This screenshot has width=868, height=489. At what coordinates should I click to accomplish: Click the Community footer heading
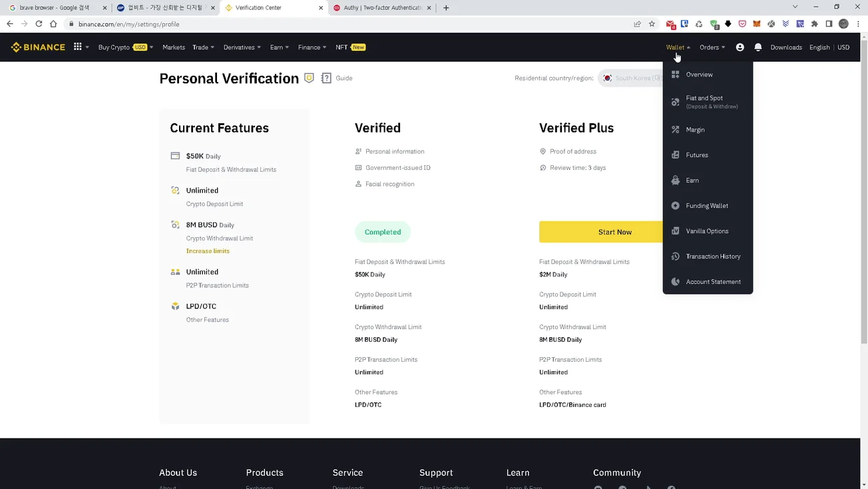click(617, 472)
